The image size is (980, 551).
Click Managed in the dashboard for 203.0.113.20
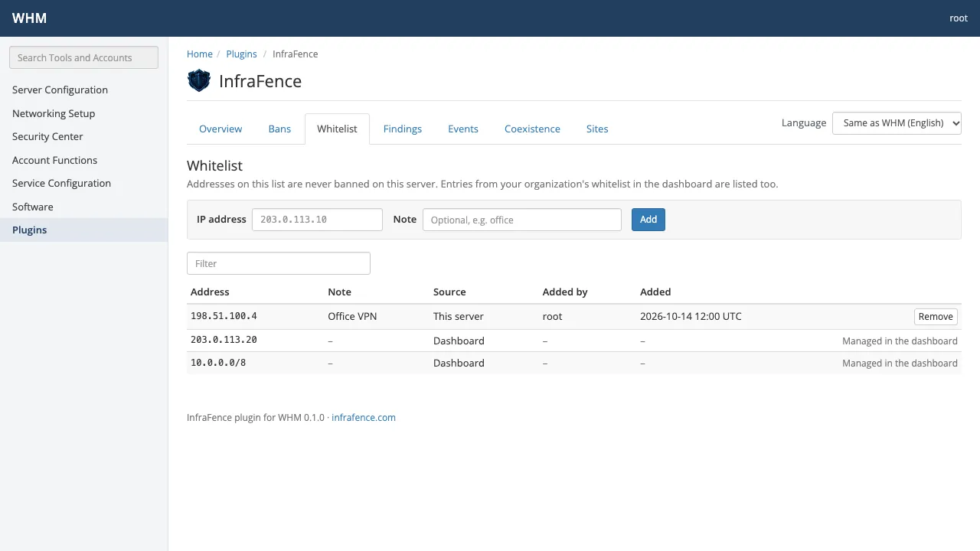(900, 341)
